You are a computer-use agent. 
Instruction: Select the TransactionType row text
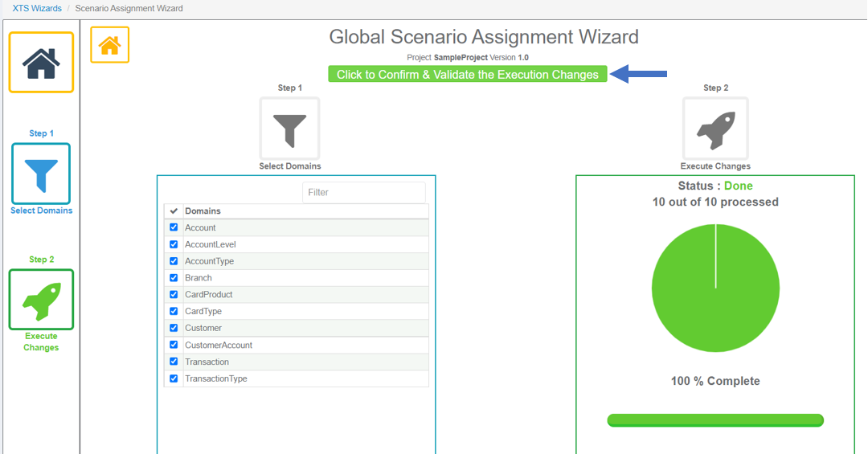216,378
